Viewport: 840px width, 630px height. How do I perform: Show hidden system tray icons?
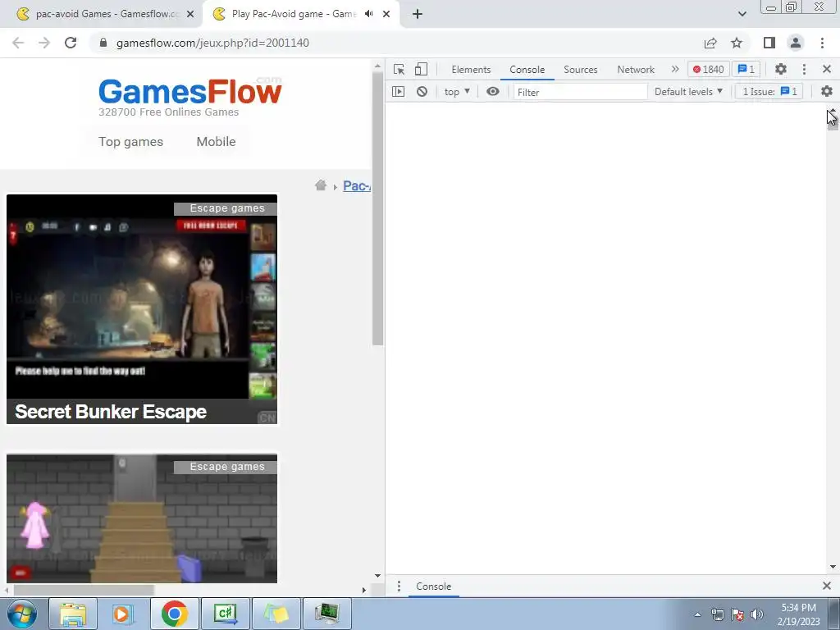coord(697,614)
